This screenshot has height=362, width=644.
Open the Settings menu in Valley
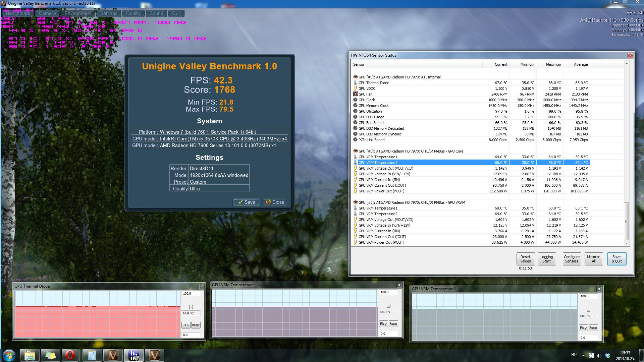(109, 13)
